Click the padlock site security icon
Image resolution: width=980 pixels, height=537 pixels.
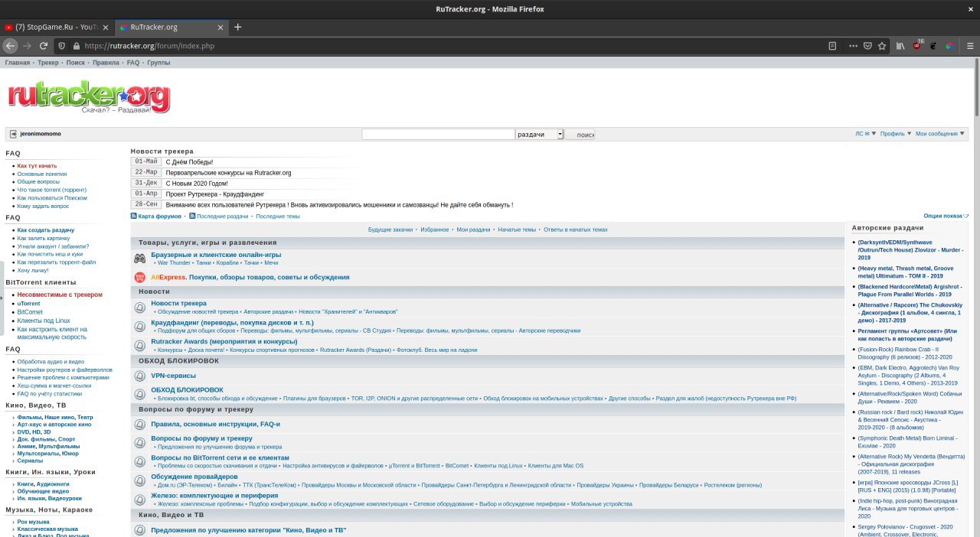[x=76, y=46]
